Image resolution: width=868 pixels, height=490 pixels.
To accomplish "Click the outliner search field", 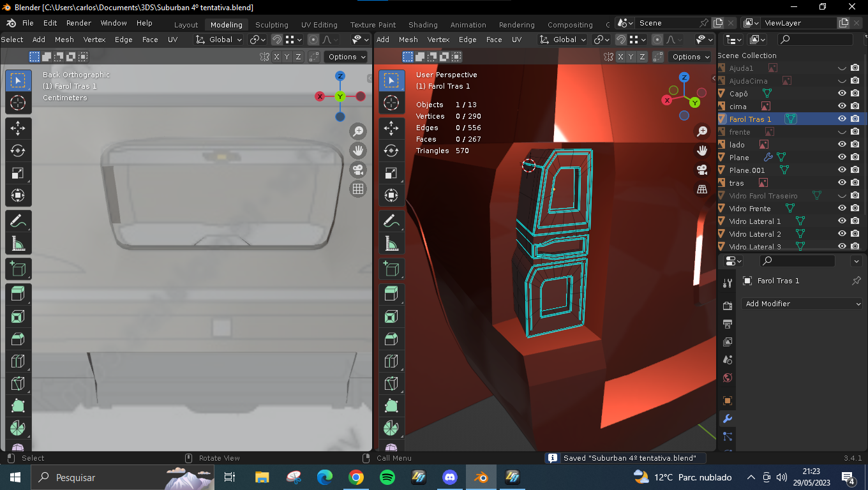I will (815, 40).
